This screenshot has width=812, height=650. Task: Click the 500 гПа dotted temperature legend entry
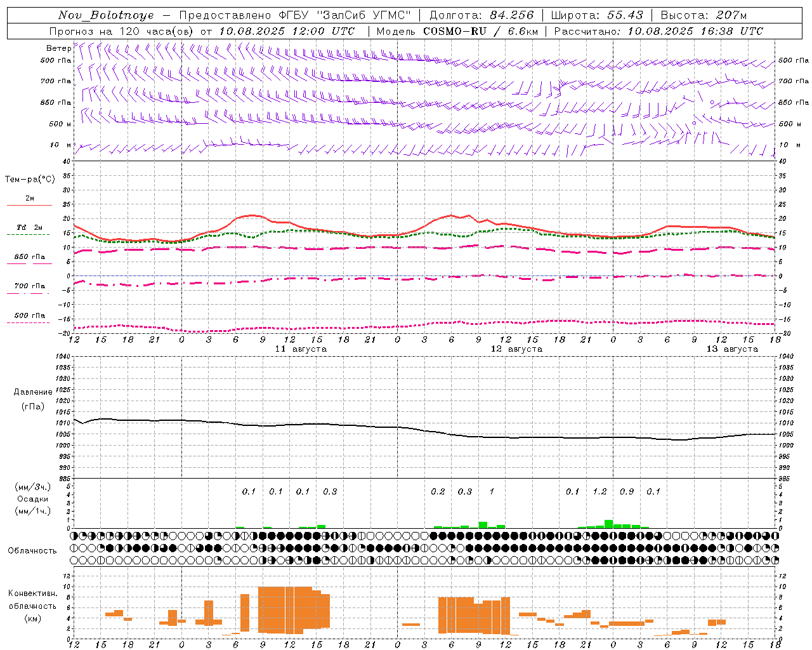tap(29, 318)
